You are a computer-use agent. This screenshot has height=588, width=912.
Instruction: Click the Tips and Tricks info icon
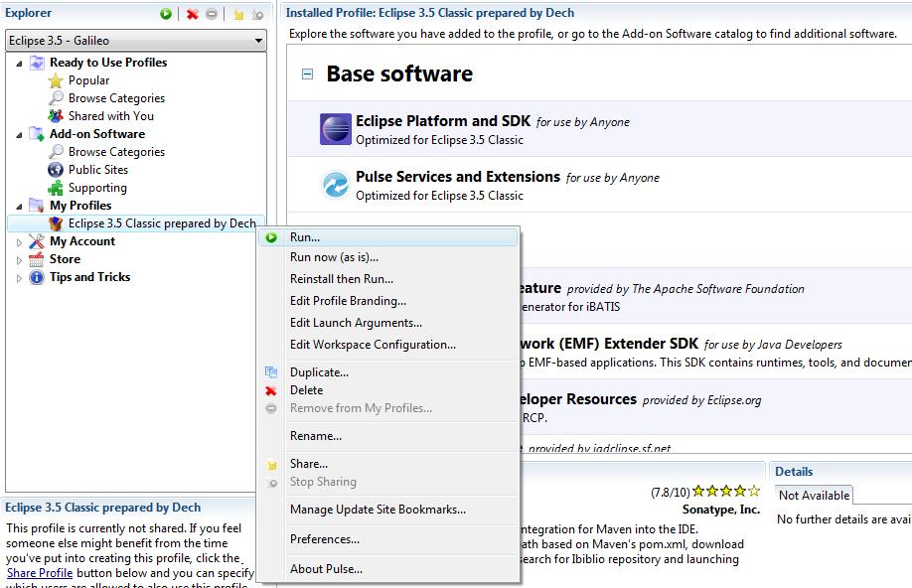pos(36,277)
